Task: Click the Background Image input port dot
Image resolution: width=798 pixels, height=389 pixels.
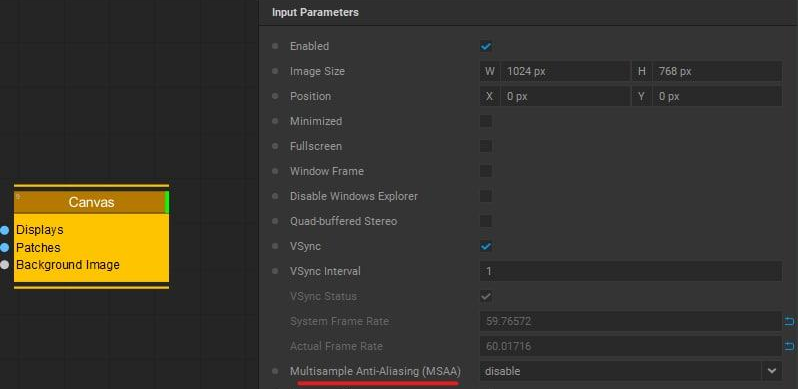Action: click(5, 265)
